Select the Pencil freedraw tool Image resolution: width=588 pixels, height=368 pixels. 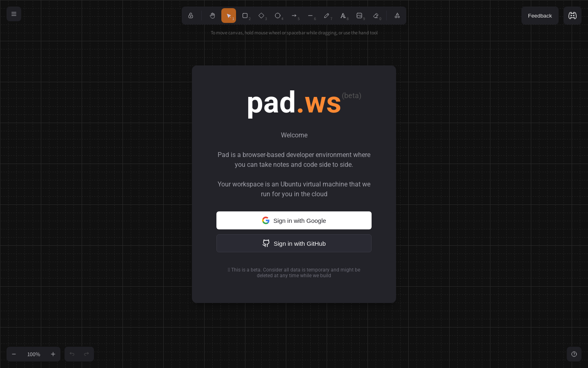click(x=327, y=16)
